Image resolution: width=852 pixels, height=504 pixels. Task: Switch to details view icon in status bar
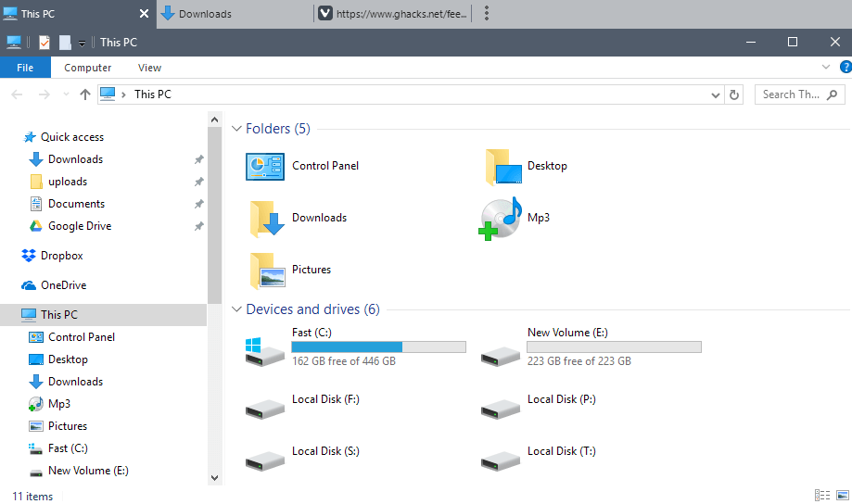coord(822,496)
